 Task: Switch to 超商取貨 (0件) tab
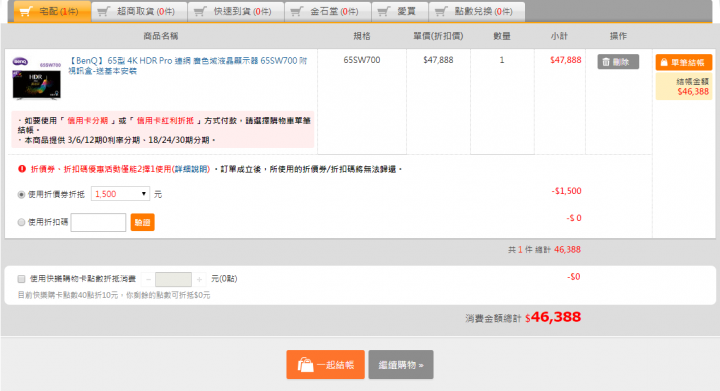point(139,11)
